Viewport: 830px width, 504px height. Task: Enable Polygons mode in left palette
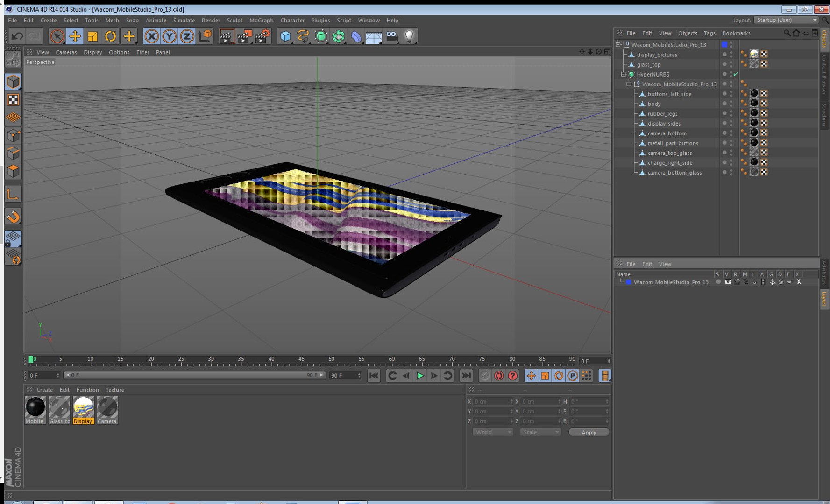click(x=13, y=171)
